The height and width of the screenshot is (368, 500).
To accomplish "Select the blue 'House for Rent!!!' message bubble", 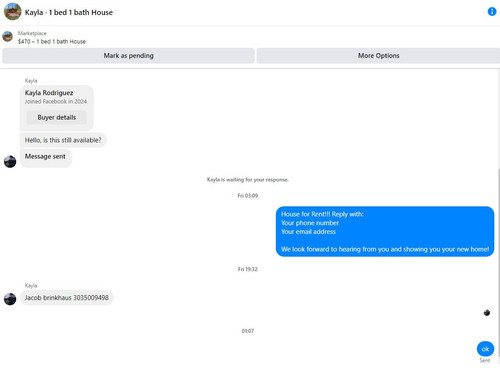I will 385,232.
